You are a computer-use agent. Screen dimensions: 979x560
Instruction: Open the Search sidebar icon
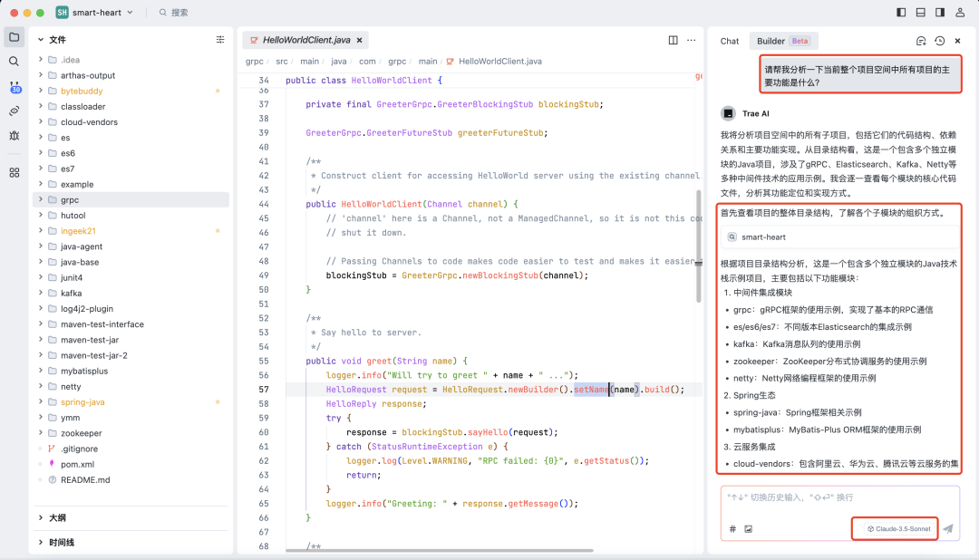[15, 62]
